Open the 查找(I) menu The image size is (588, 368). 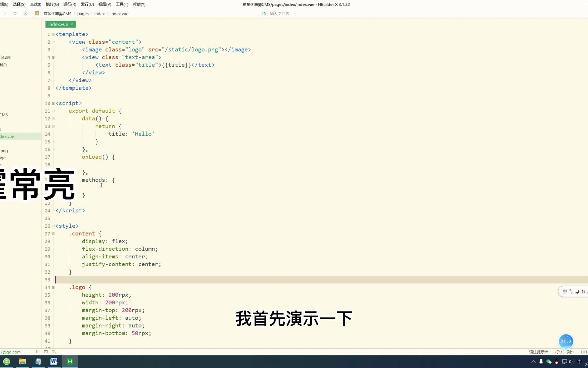tap(36, 4)
